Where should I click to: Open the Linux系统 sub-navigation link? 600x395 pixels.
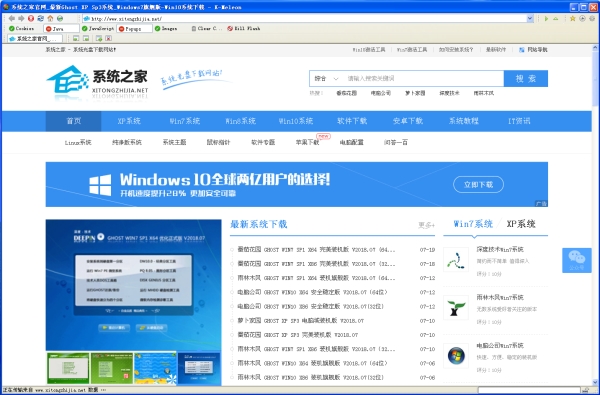pyautogui.click(x=78, y=142)
